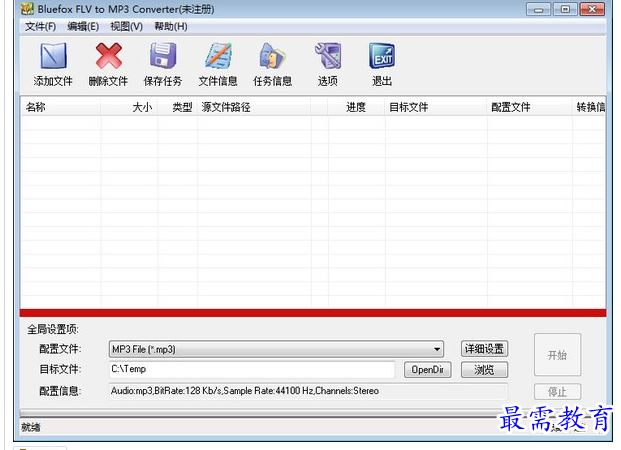
Task: Click the 配置信息 Audio:mp3 info field
Action: (x=308, y=391)
